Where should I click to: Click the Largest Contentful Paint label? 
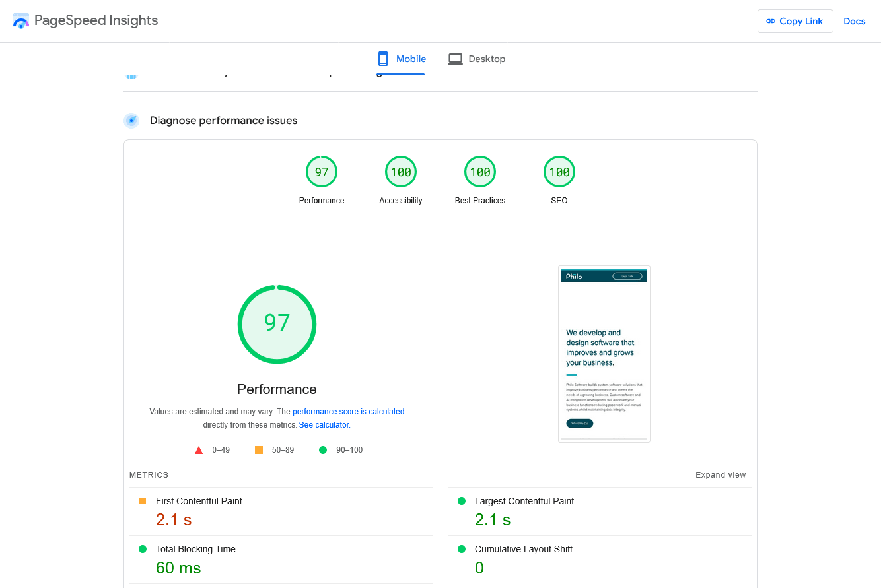pos(524,501)
